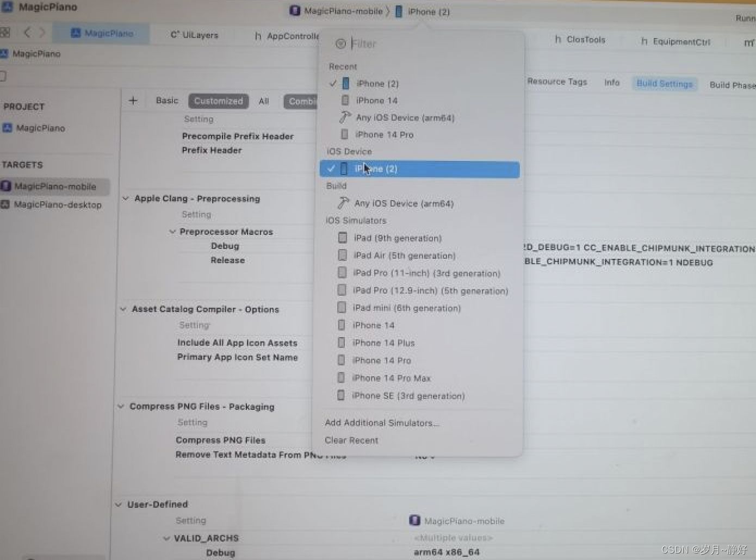
Task: Click the MagicPiano-mobile scheme in the toolbar
Action: (x=337, y=11)
